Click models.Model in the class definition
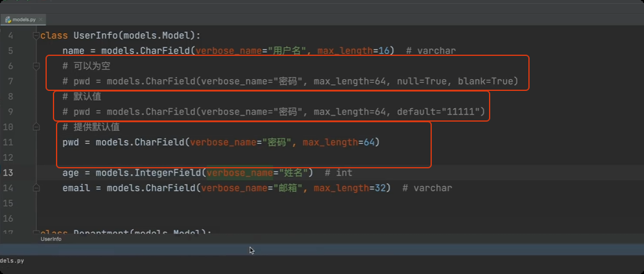 tap(156, 36)
